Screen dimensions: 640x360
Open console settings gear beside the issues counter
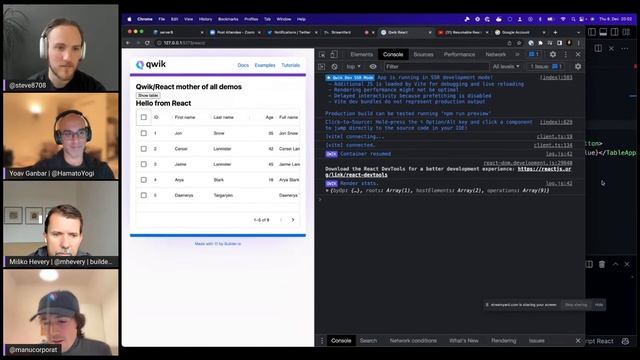click(x=578, y=67)
